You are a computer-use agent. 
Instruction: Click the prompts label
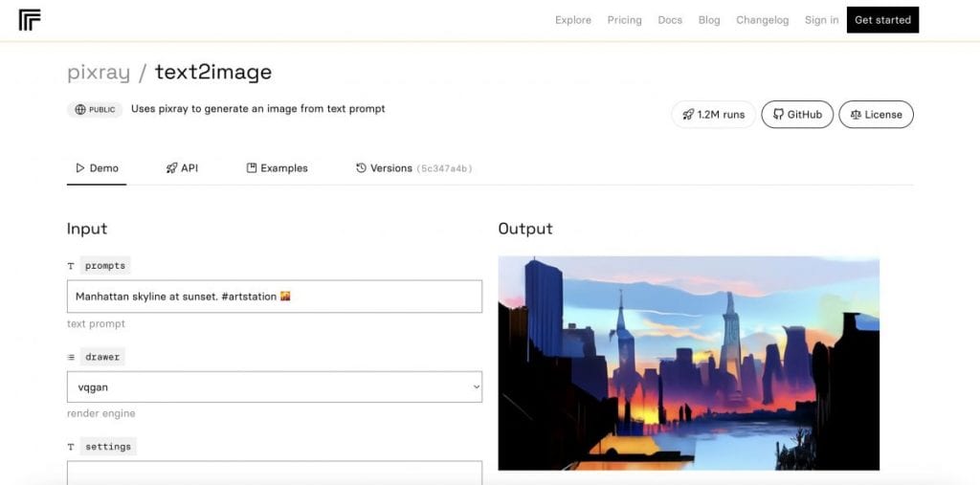point(105,266)
